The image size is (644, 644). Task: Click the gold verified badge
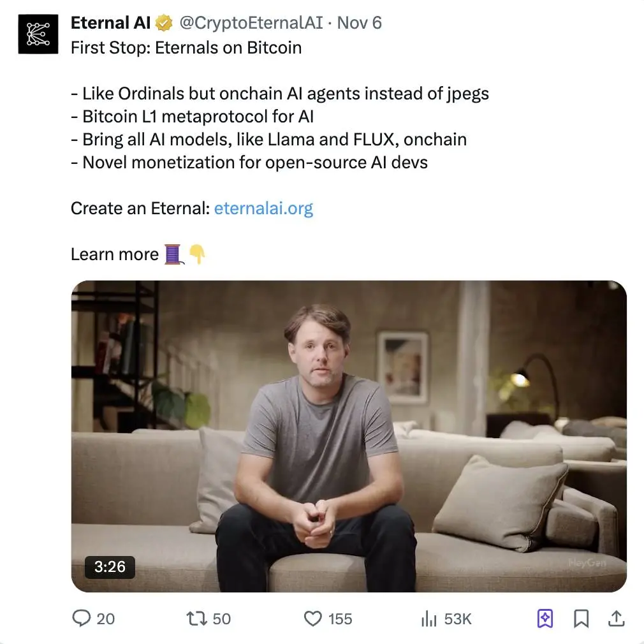tap(165, 24)
